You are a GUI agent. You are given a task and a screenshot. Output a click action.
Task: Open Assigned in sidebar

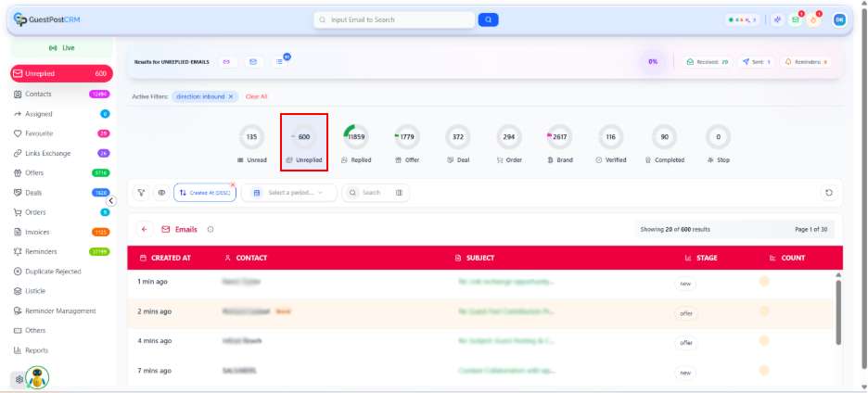click(x=61, y=114)
